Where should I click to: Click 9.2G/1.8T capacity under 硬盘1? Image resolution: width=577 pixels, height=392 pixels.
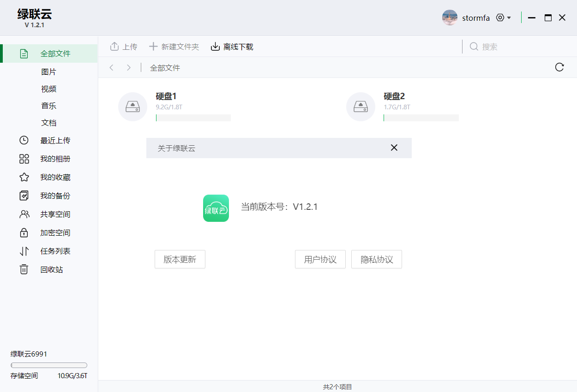(x=169, y=107)
